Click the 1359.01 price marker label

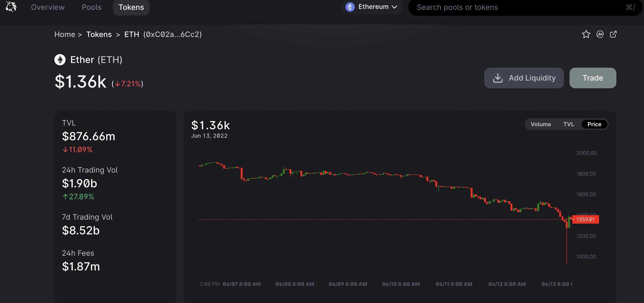click(x=585, y=219)
